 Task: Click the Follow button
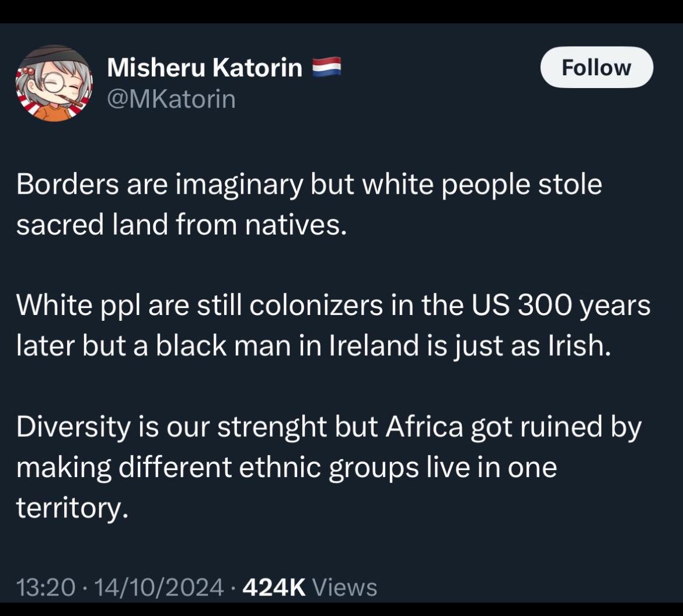(596, 68)
